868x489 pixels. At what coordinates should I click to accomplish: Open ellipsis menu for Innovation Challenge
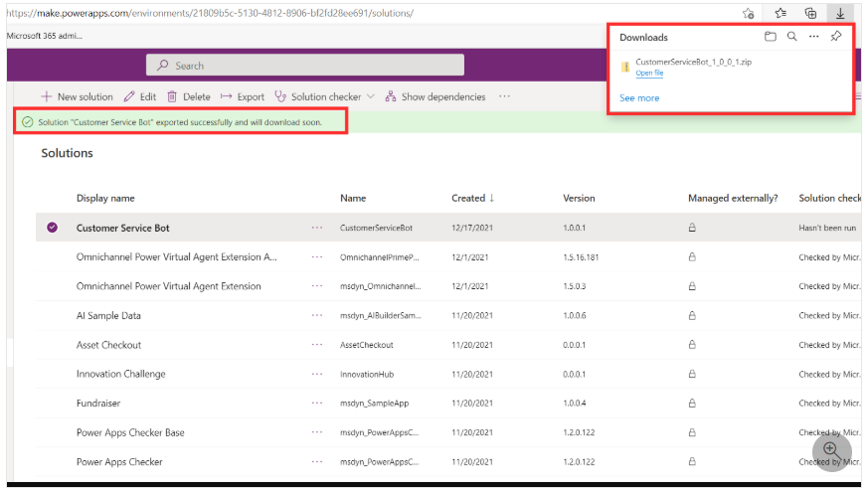316,374
